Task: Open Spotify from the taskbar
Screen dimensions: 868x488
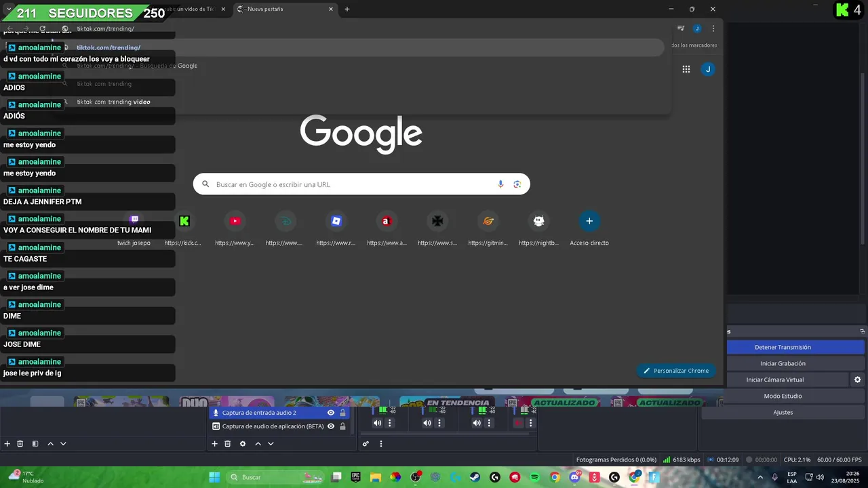Action: tap(535, 477)
